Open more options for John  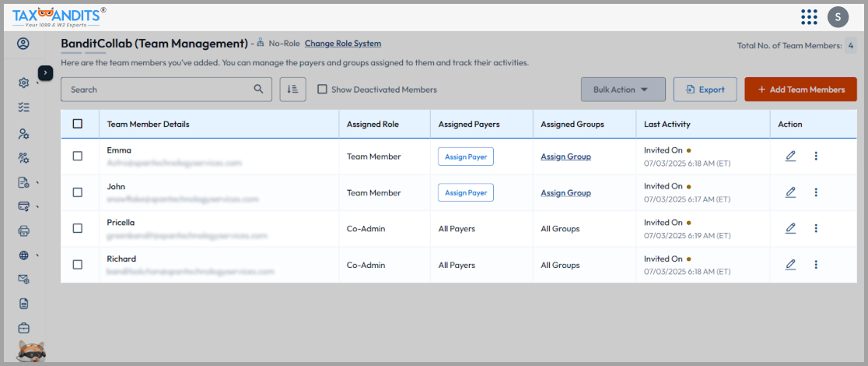pos(815,192)
